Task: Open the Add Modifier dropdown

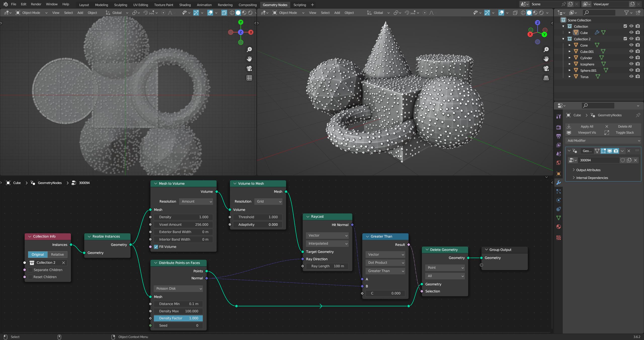Action: click(x=603, y=140)
